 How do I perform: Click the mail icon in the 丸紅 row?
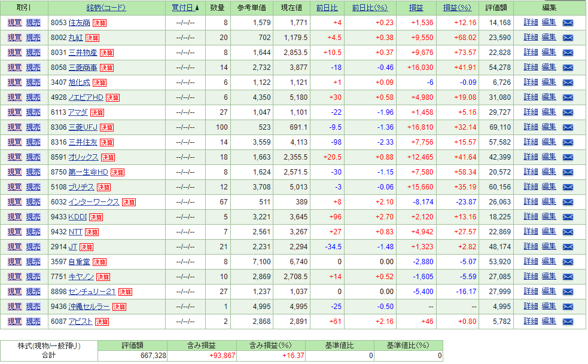[568, 38]
